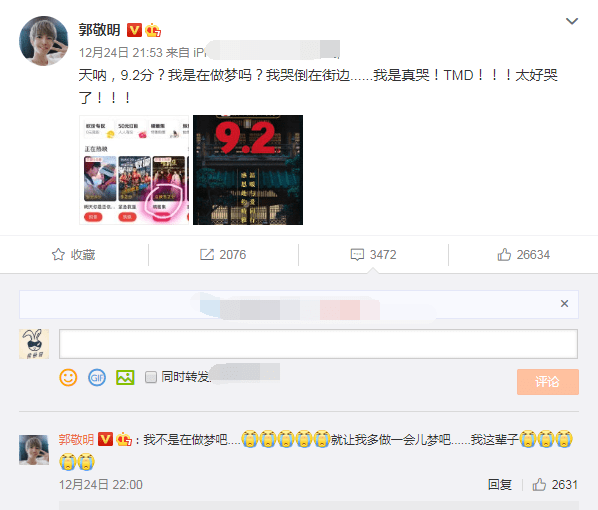Focus the comment text input box
This screenshot has width=598, height=510.
[318, 344]
